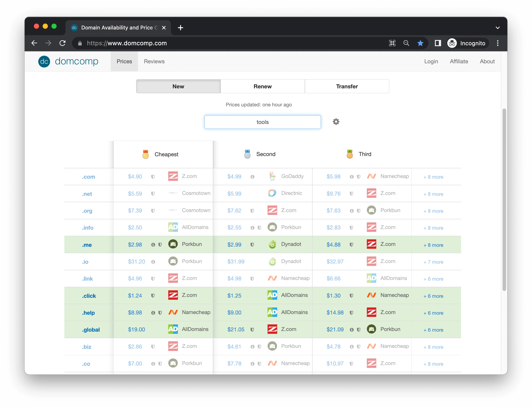Open the Chrome three-dot menu
Screen dimensions: 532x407
pyautogui.click(x=497, y=43)
